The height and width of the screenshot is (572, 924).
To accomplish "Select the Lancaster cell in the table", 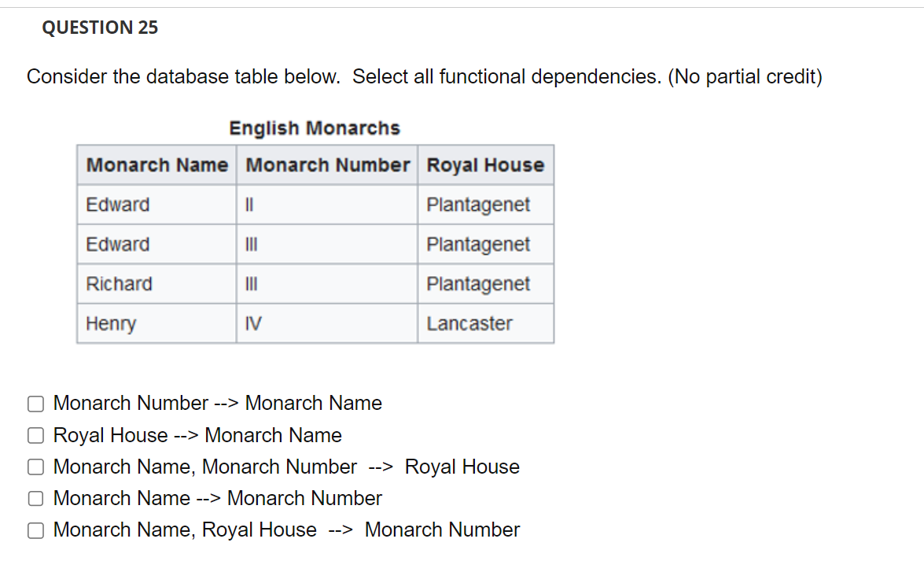I will [x=469, y=323].
